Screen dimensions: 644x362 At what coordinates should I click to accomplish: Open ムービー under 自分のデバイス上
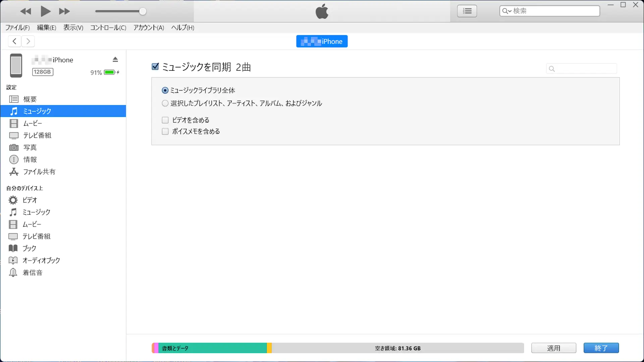[63, 224]
